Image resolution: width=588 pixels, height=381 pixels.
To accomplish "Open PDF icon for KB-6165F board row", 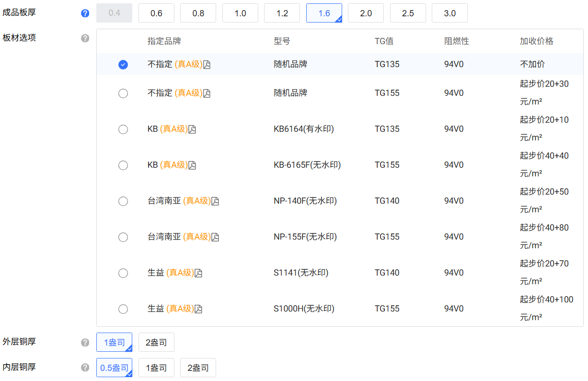I will click(x=192, y=165).
